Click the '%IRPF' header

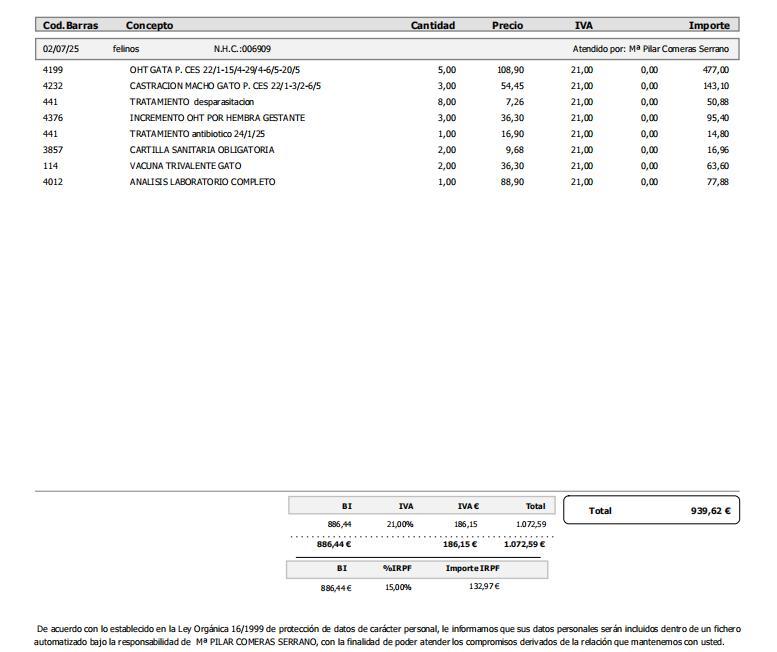pos(397,568)
